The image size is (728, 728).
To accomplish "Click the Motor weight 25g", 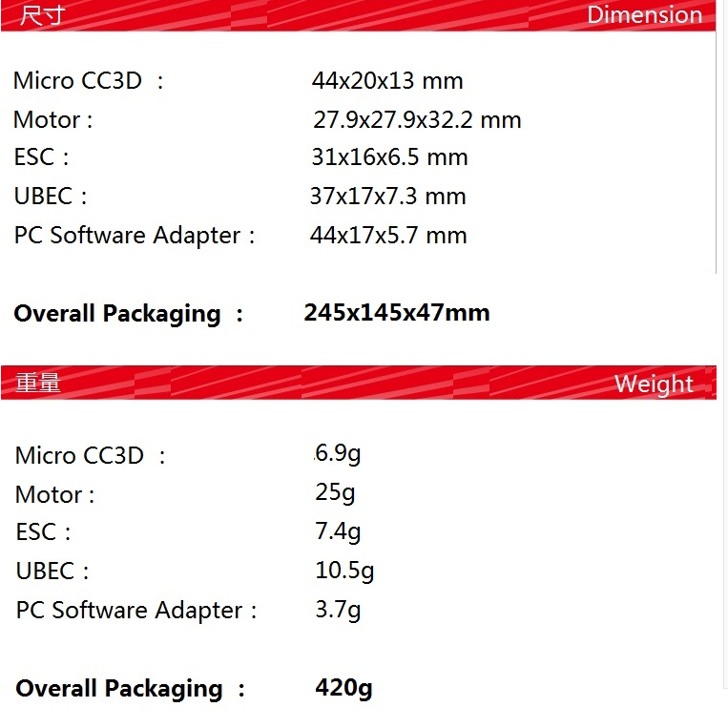I will pos(335,492).
